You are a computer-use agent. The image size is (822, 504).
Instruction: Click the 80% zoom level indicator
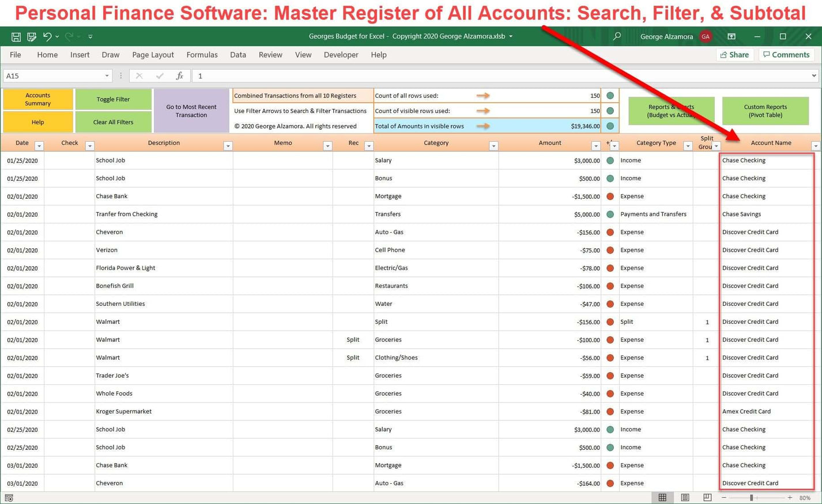click(x=805, y=497)
